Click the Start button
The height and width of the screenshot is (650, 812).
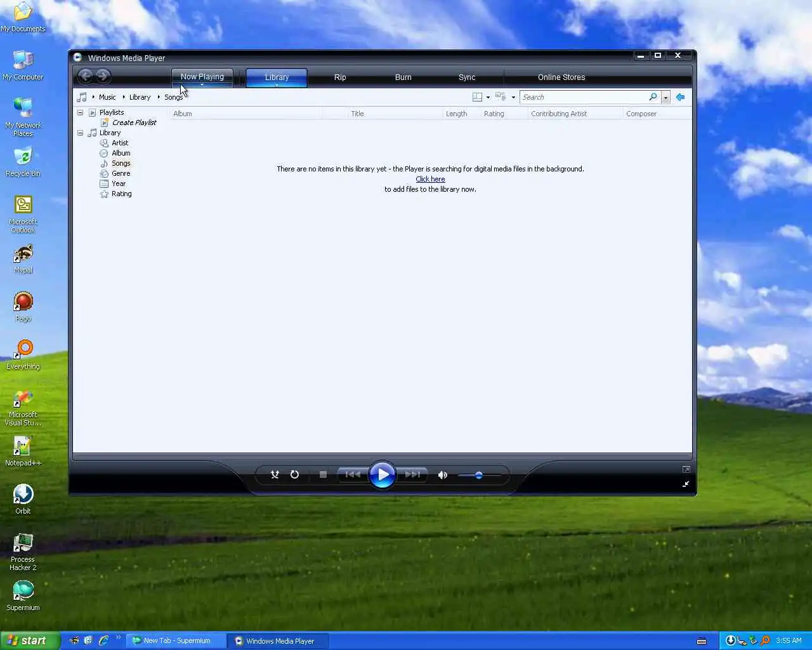(x=30, y=640)
